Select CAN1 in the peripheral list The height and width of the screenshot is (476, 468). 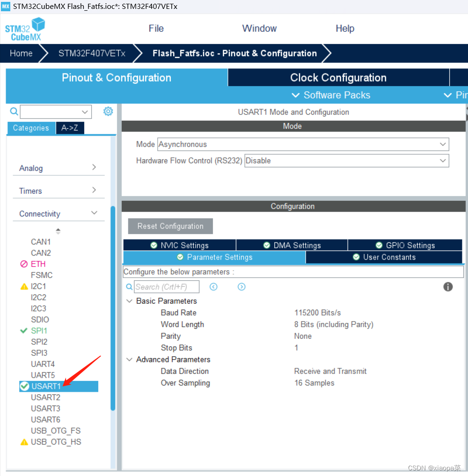pyautogui.click(x=41, y=242)
